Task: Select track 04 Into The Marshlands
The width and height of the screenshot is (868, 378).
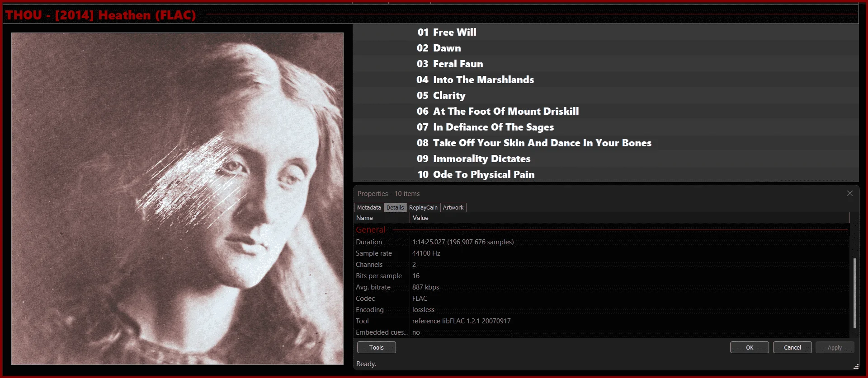Action: point(606,79)
